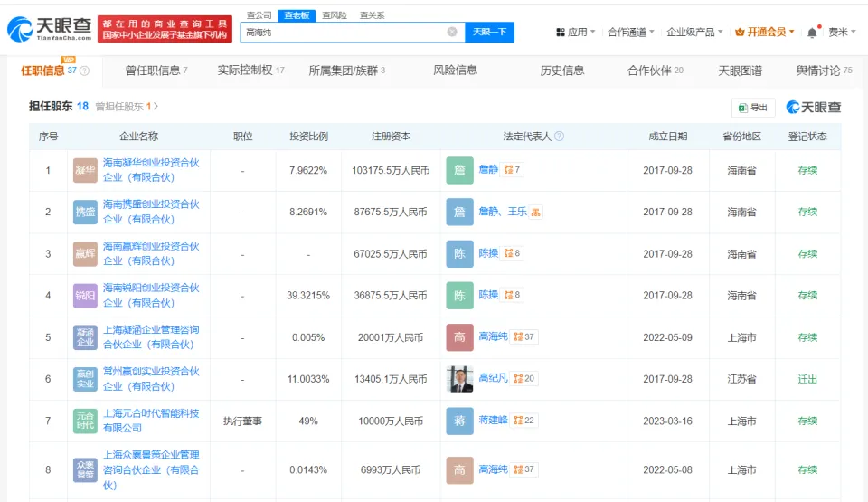This screenshot has height=502, width=868.
Task: Clear the search box with X icon
Action: [452, 32]
